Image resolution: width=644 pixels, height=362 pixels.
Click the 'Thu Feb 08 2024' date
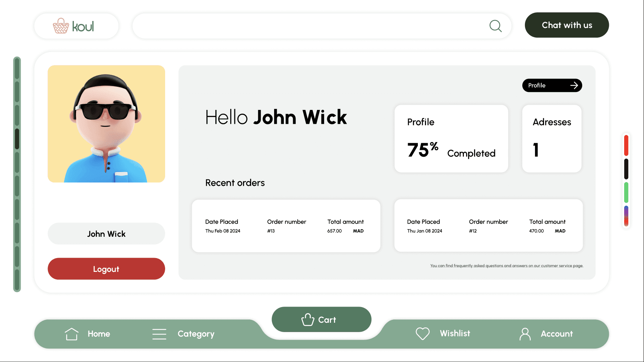pos(223,231)
